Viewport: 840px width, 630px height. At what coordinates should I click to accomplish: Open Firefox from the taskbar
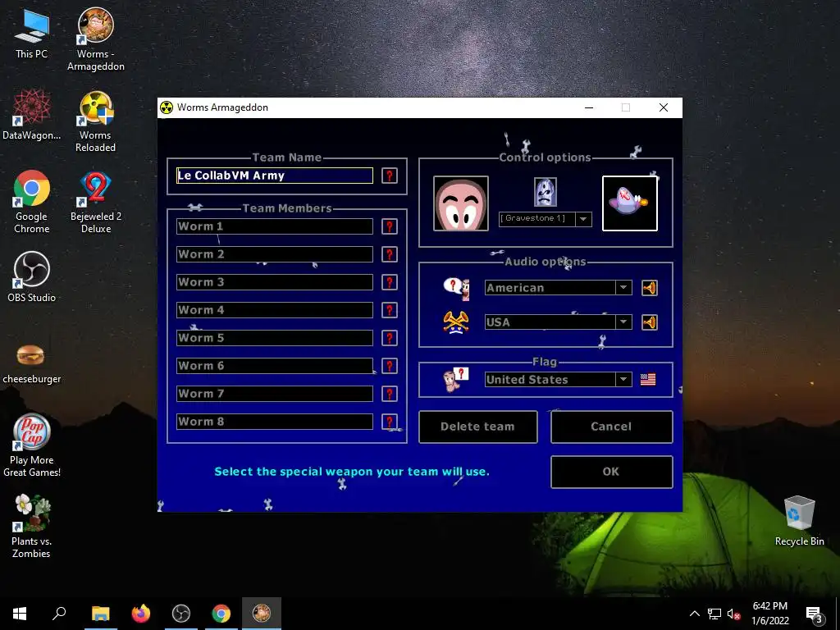141,614
